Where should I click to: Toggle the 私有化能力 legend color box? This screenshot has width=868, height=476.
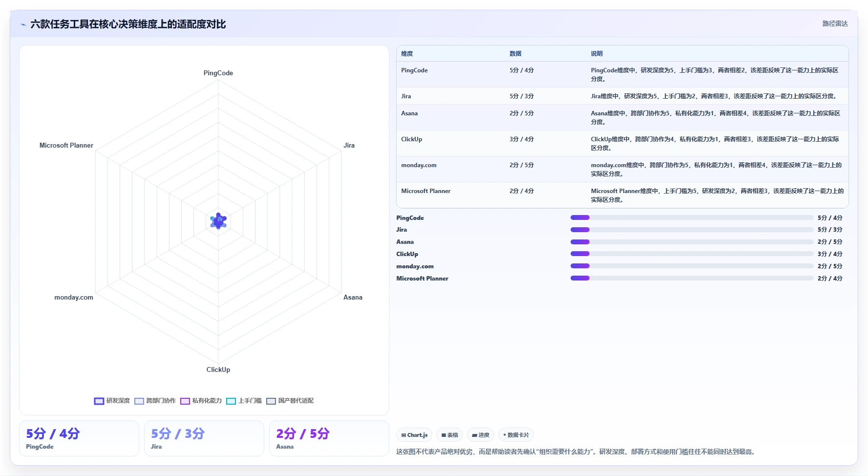(185, 401)
